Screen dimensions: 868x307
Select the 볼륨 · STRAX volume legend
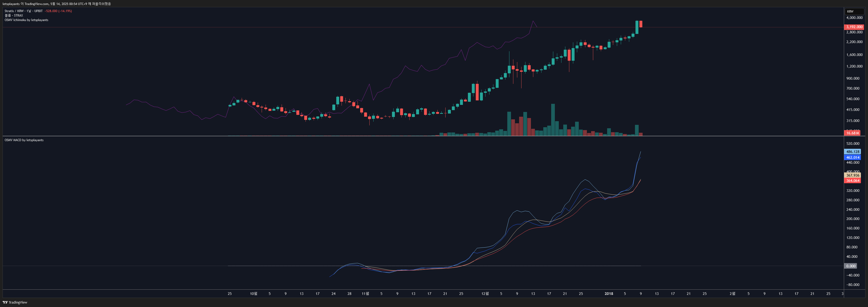(14, 16)
